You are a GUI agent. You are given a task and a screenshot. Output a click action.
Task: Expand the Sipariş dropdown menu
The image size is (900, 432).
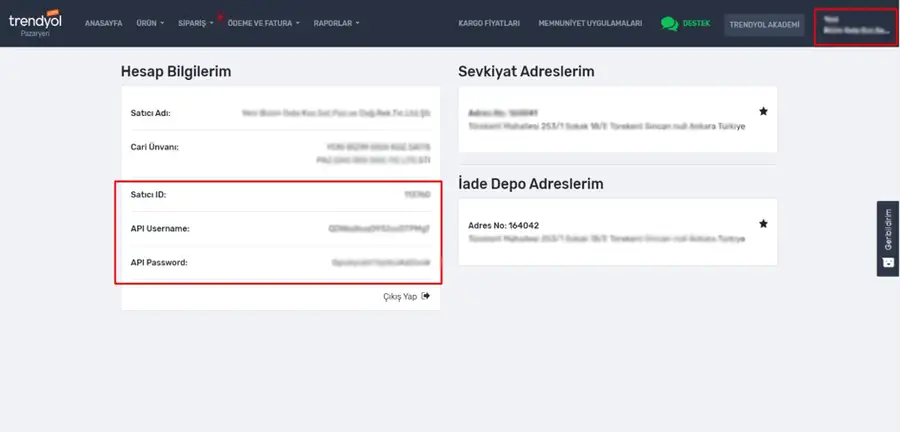click(x=196, y=24)
